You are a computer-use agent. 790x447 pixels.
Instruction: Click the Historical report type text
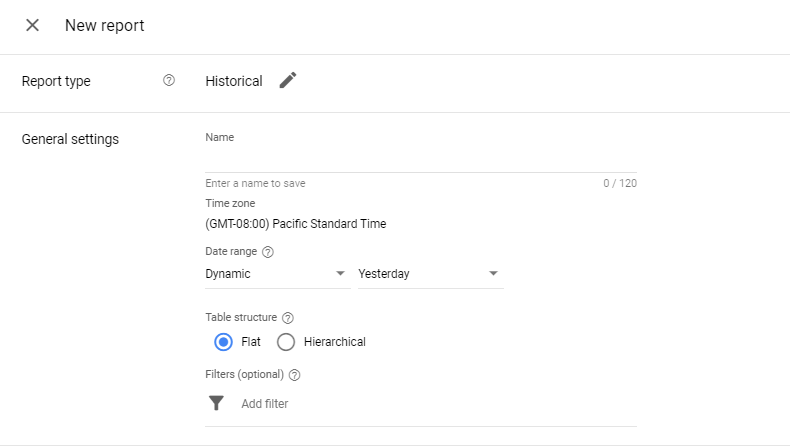point(234,81)
